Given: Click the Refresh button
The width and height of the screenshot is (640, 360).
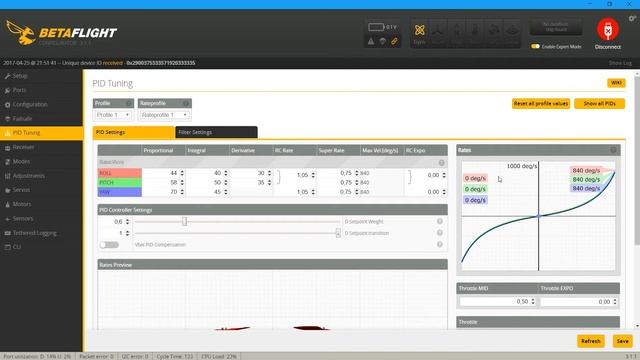Looking at the screenshot, I should click(x=591, y=341).
